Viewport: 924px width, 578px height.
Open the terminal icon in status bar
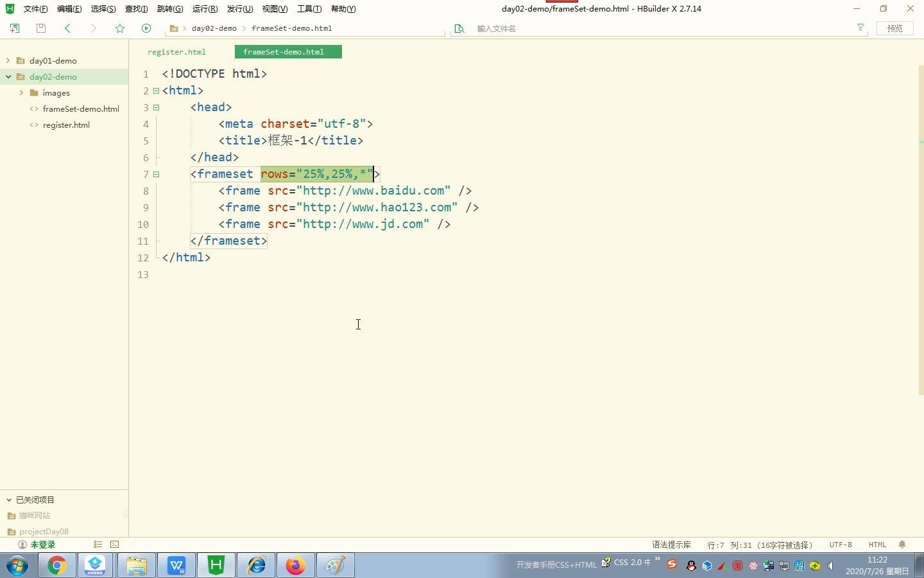click(115, 545)
